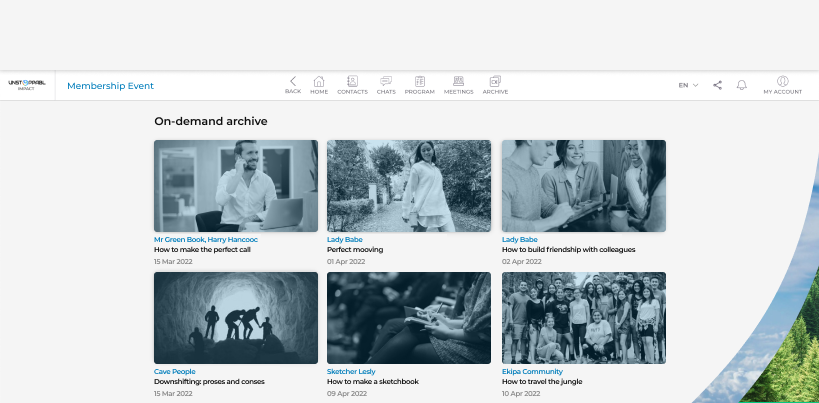Select the Archive icon in navigation
Viewport: 819px width, 403px height.
point(495,81)
